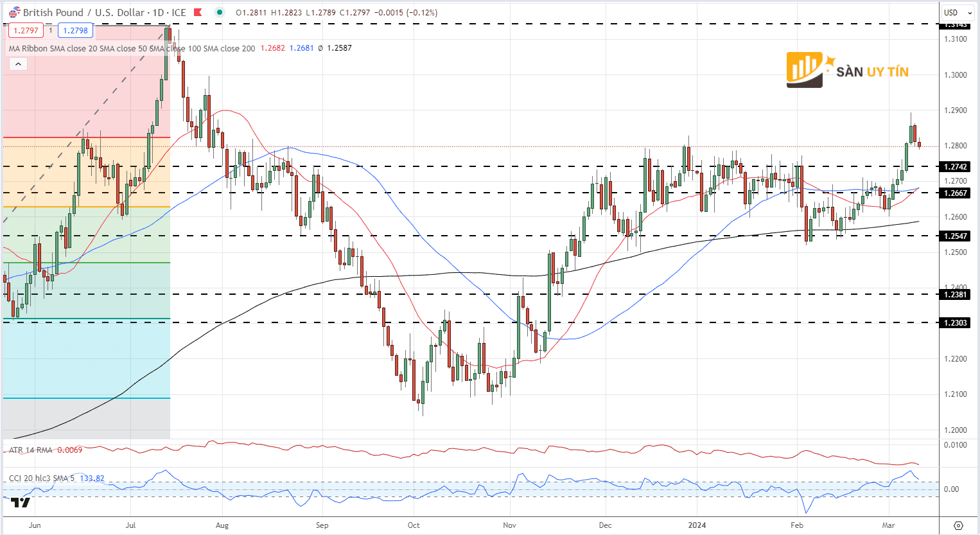Click the 1.2667 horizontal line price label
The image size is (980, 535).
[954, 193]
